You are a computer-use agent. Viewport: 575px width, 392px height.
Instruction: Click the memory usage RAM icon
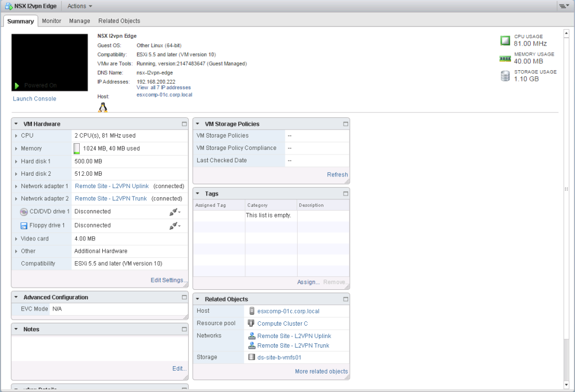click(505, 58)
